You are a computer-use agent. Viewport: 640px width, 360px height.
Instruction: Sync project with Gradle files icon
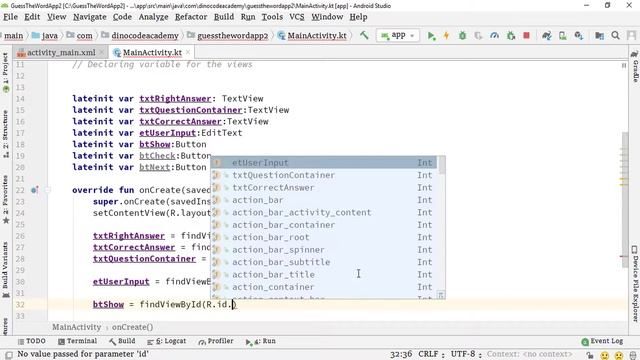547,36
